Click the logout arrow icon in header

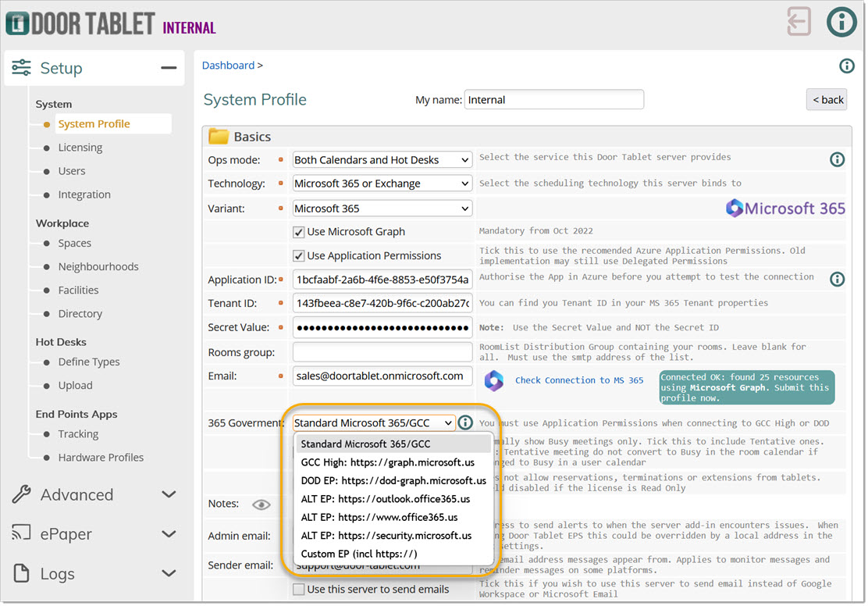coord(799,22)
